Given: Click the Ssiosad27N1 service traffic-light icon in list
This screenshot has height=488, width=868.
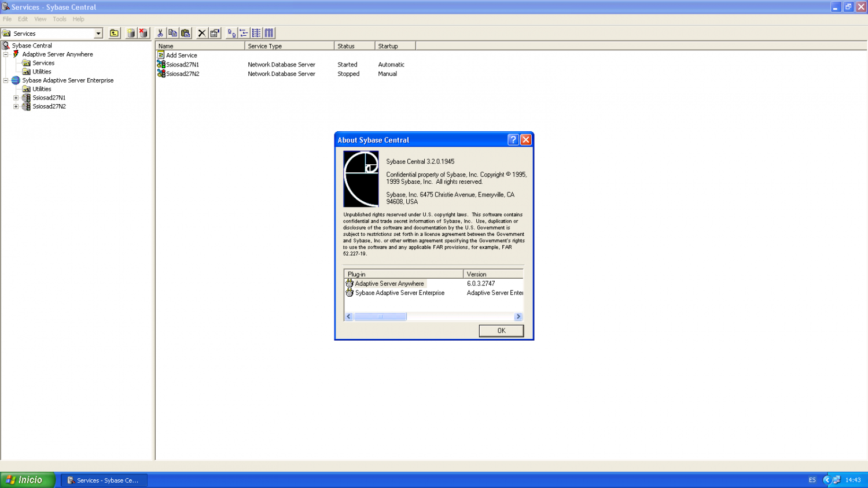Looking at the screenshot, I should tap(161, 64).
